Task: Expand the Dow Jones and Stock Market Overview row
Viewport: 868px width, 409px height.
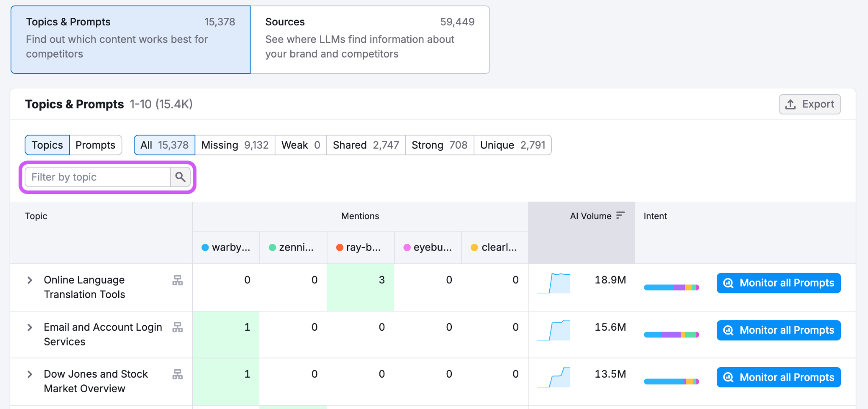Action: [x=30, y=374]
